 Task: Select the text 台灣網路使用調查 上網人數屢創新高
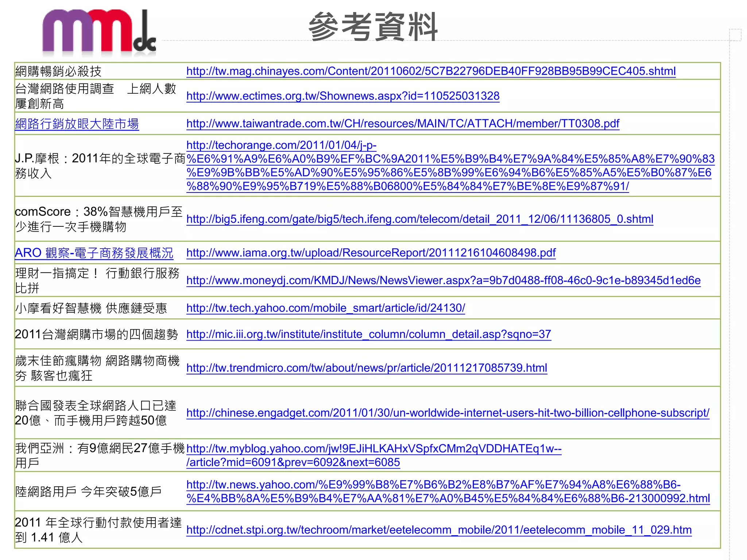(x=96, y=96)
